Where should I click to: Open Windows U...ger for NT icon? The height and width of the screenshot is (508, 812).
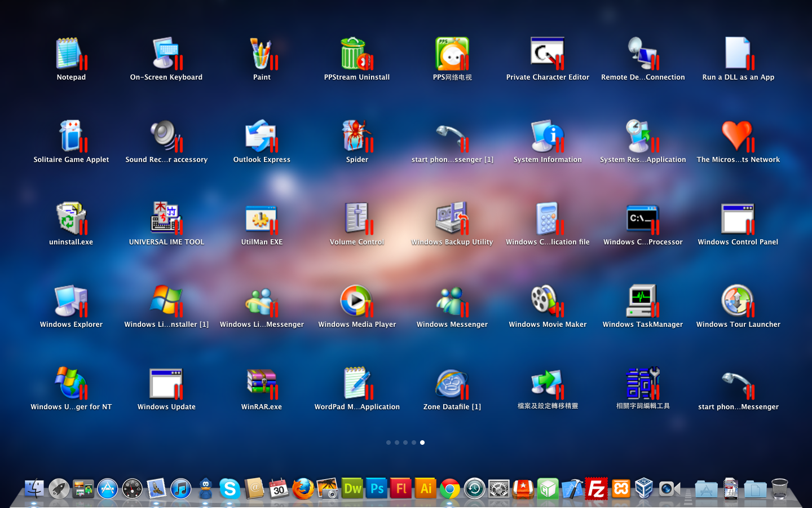[x=71, y=383]
